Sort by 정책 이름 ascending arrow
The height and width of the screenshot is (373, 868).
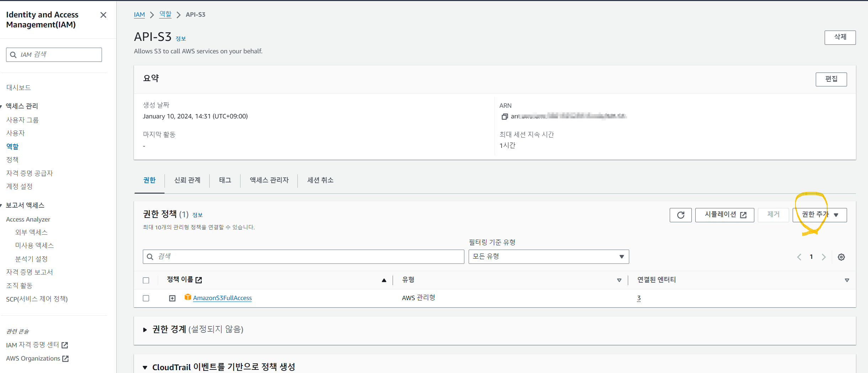click(384, 280)
